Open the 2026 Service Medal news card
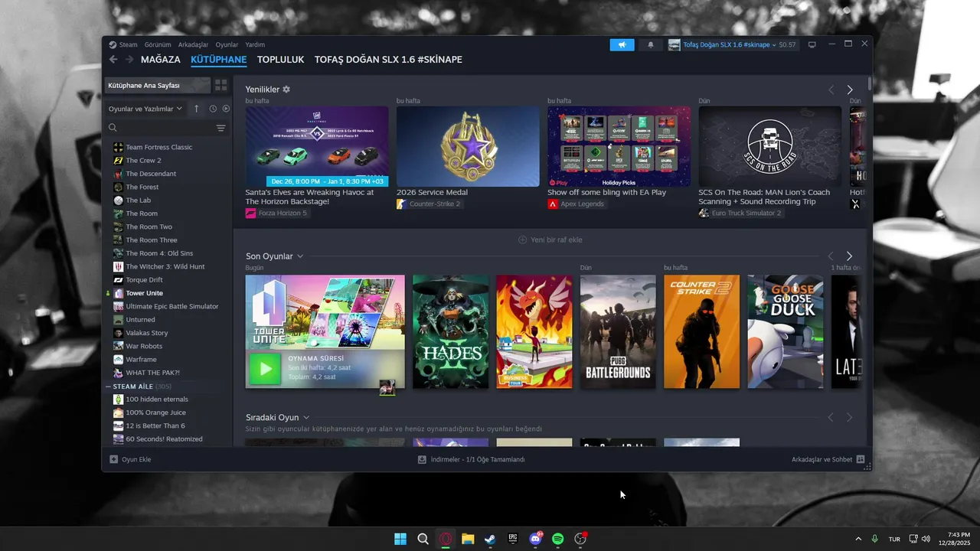Image resolution: width=980 pixels, height=551 pixels. (x=468, y=146)
